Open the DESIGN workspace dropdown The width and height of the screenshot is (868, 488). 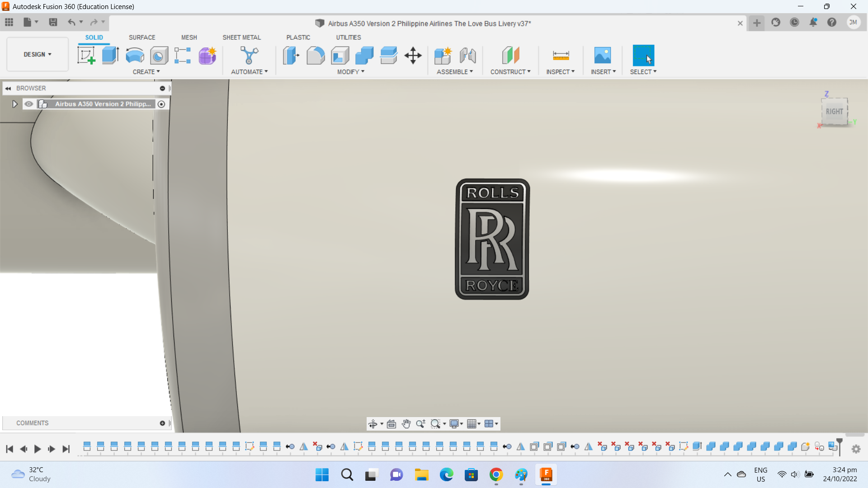[38, 54]
